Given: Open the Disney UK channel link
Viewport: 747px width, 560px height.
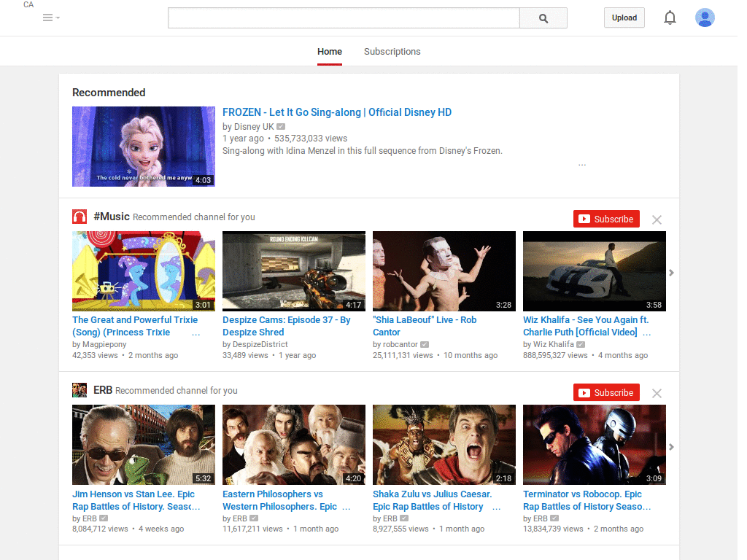Looking at the screenshot, I should point(254,127).
